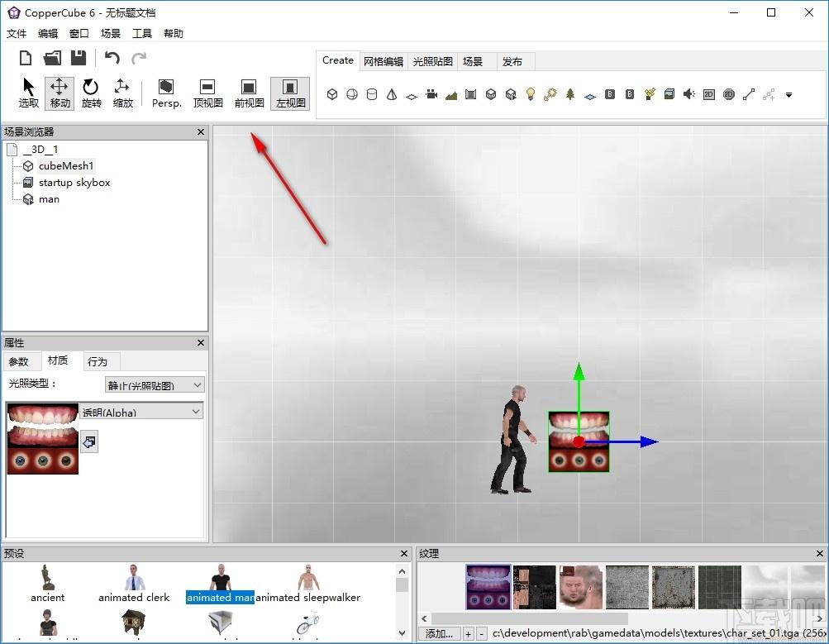The height and width of the screenshot is (644, 829).
Task: Click the 添加... button in textures panel
Action: point(439,634)
